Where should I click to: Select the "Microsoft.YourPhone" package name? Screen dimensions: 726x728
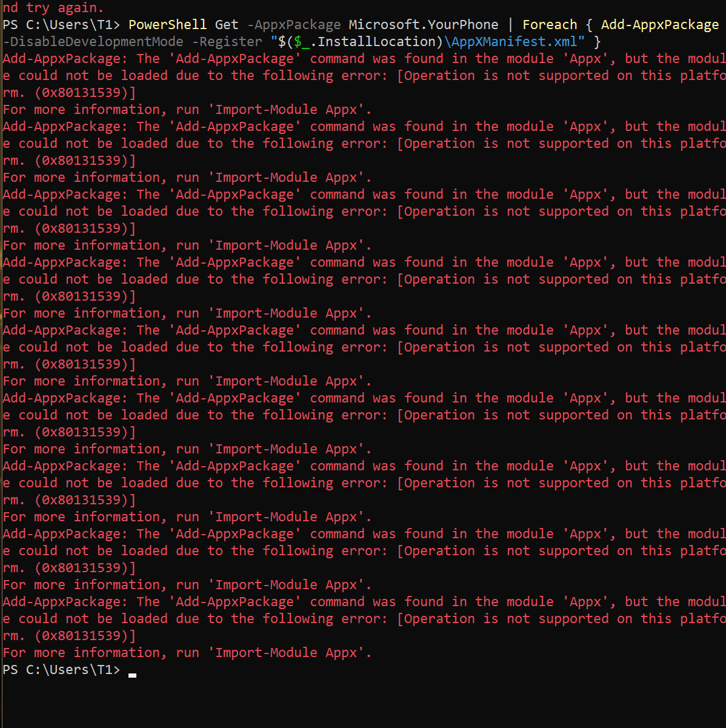pyautogui.click(x=424, y=25)
